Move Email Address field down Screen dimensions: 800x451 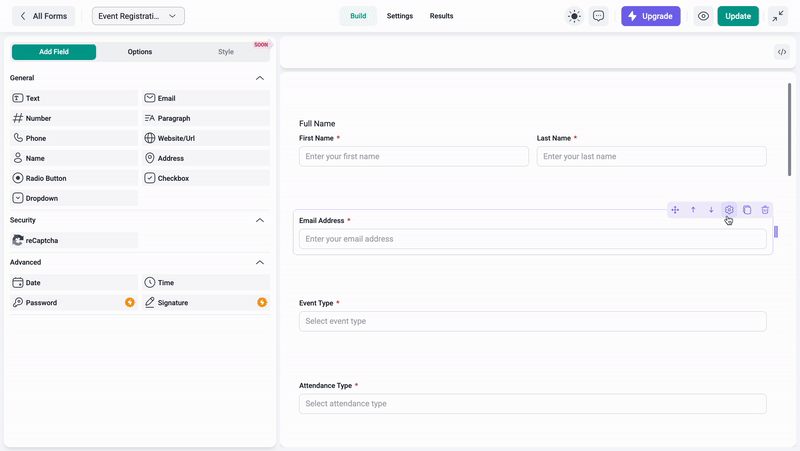tap(711, 210)
